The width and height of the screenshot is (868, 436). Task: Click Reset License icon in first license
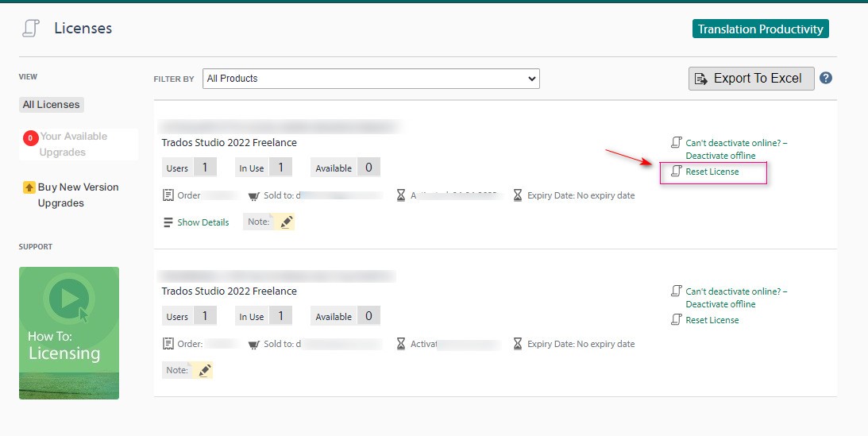pyautogui.click(x=676, y=171)
